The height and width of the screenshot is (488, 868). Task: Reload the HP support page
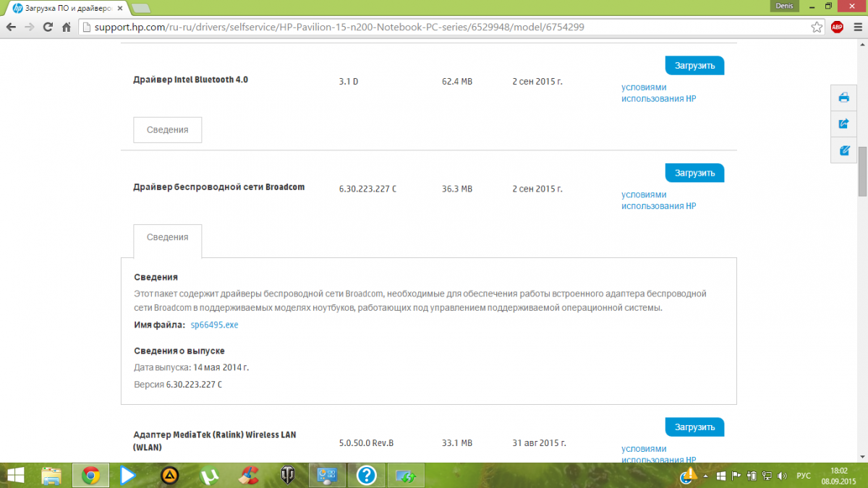point(48,27)
